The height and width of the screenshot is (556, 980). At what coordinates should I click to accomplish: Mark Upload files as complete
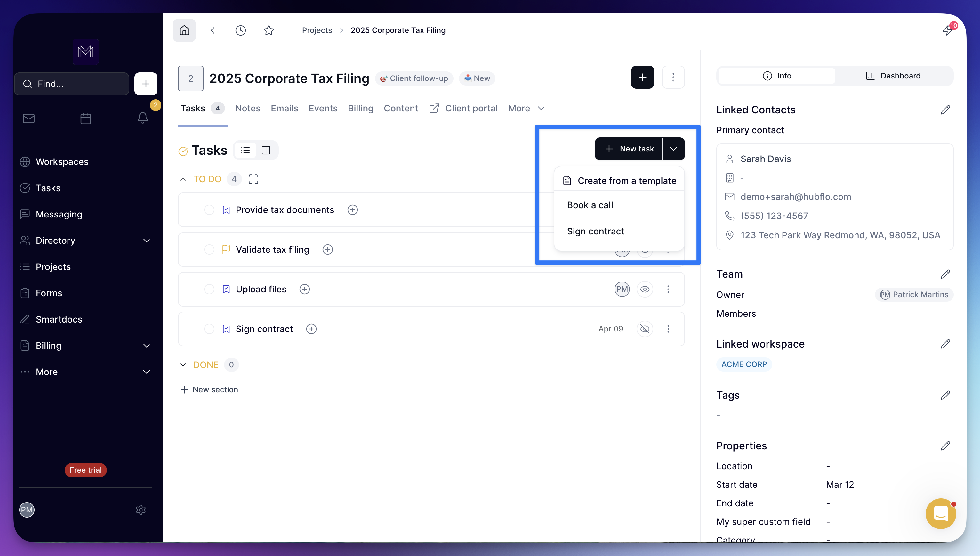pyautogui.click(x=209, y=289)
